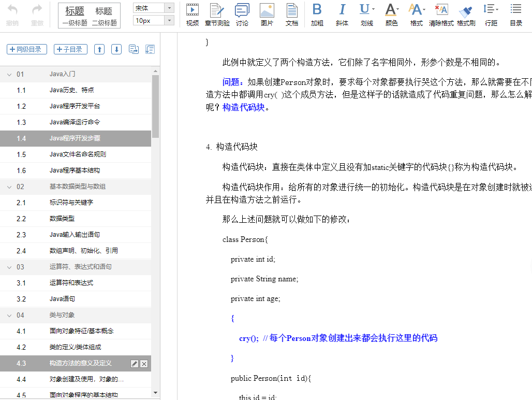Open section 1.1 Java历史、特点
The width and height of the screenshot is (532, 400).
(x=76, y=90)
